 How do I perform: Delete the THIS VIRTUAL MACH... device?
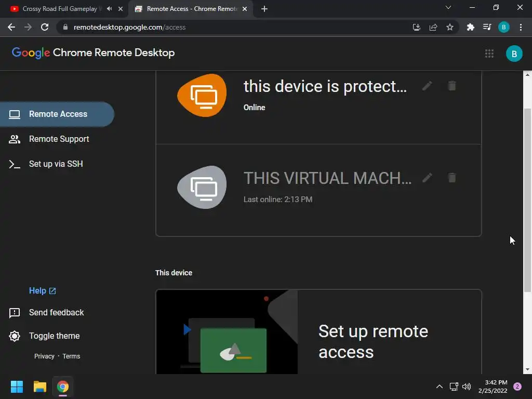[x=452, y=178]
